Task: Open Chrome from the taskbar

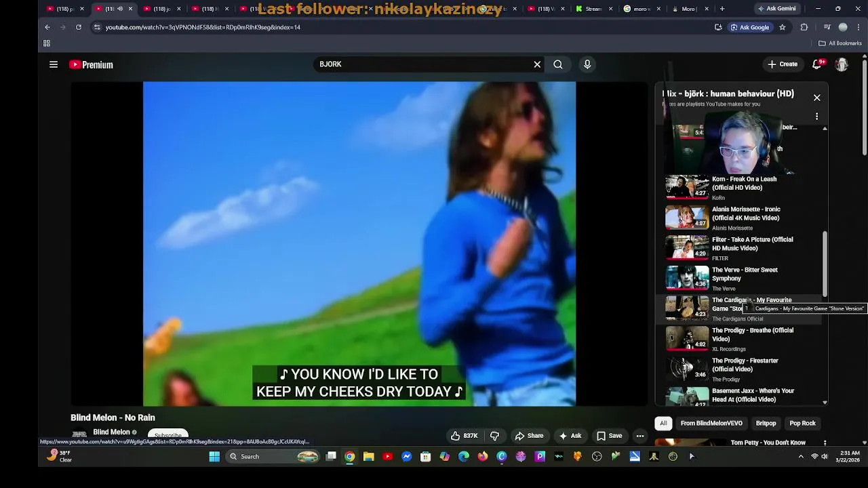Action: pos(350,457)
